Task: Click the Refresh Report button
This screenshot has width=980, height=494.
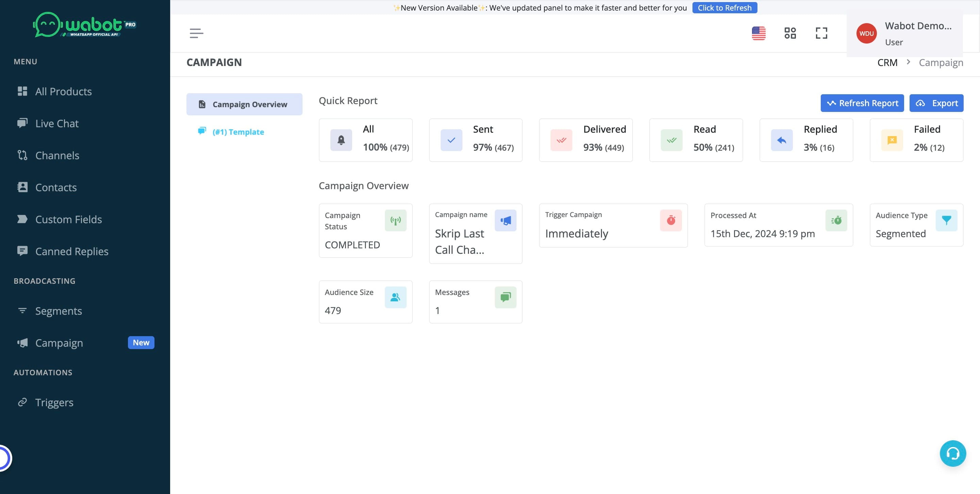Action: tap(862, 103)
